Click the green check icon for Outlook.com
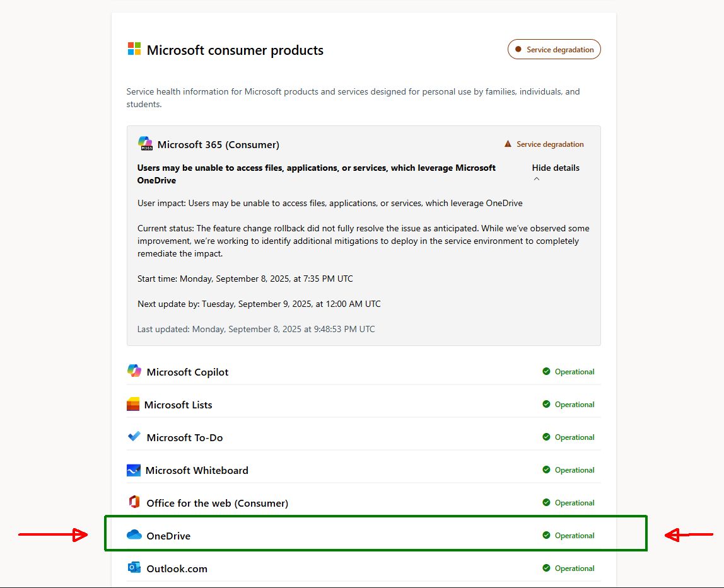Viewport: 724px width, 588px height. click(x=546, y=568)
